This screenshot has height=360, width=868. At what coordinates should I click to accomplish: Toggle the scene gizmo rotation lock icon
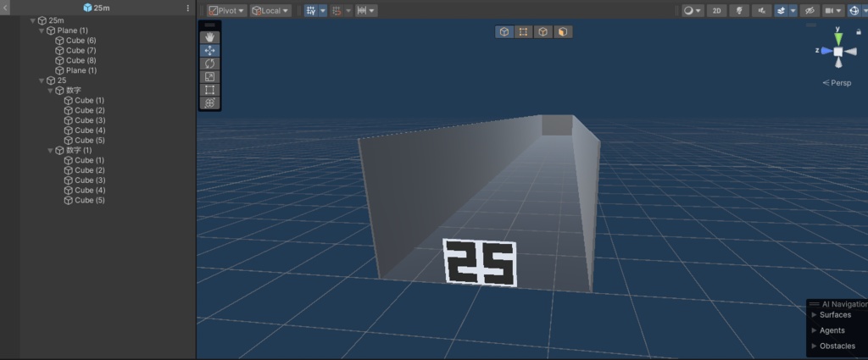coord(859,32)
